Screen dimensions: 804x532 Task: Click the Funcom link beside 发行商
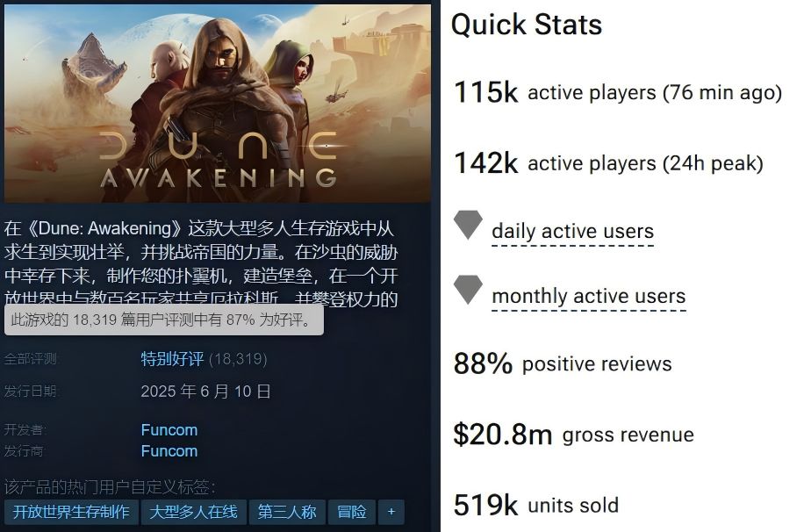(169, 451)
